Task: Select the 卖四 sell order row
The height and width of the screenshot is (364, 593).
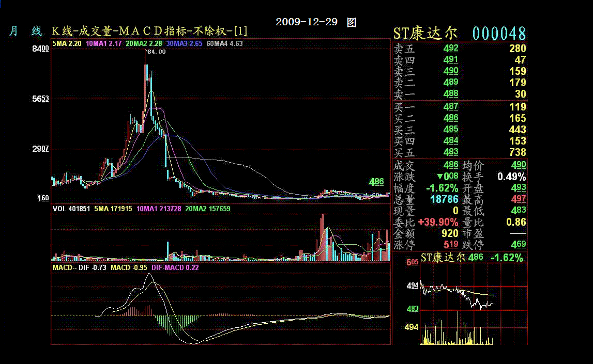Action: tap(460, 60)
